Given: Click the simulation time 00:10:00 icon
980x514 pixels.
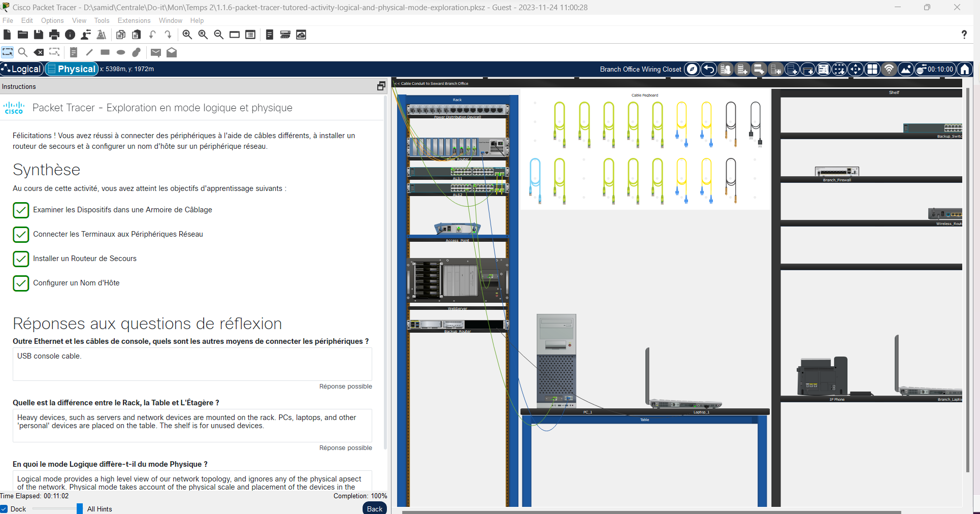Looking at the screenshot, I should (x=935, y=69).
